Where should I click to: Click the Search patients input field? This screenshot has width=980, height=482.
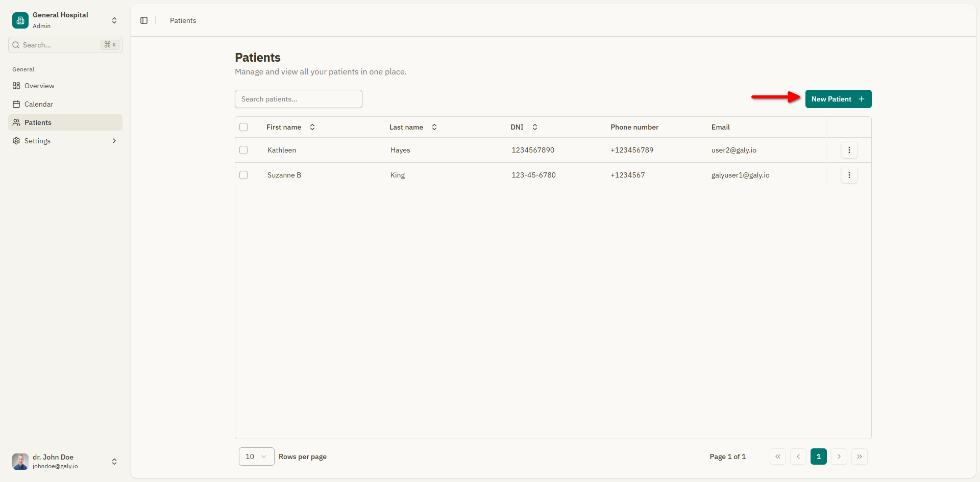point(298,99)
